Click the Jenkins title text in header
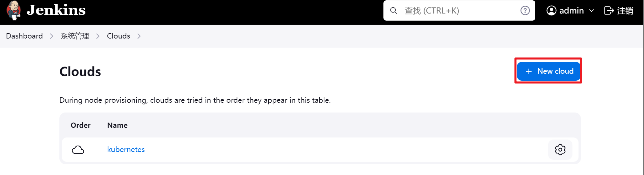Screen dimensions: 644x175 pyautogui.click(x=56, y=10)
